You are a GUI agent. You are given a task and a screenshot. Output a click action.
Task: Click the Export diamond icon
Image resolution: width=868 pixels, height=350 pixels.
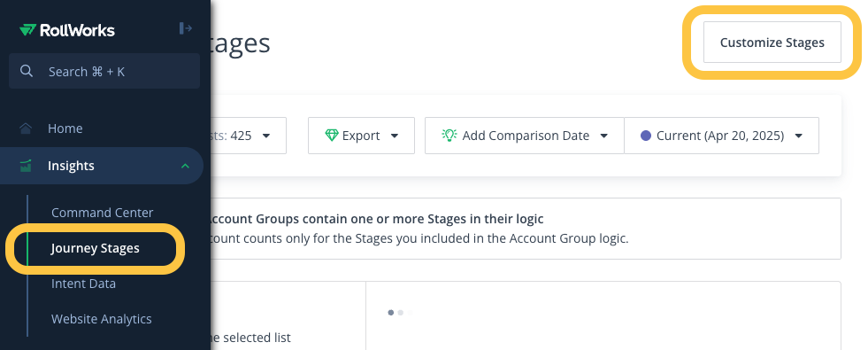[x=332, y=136]
